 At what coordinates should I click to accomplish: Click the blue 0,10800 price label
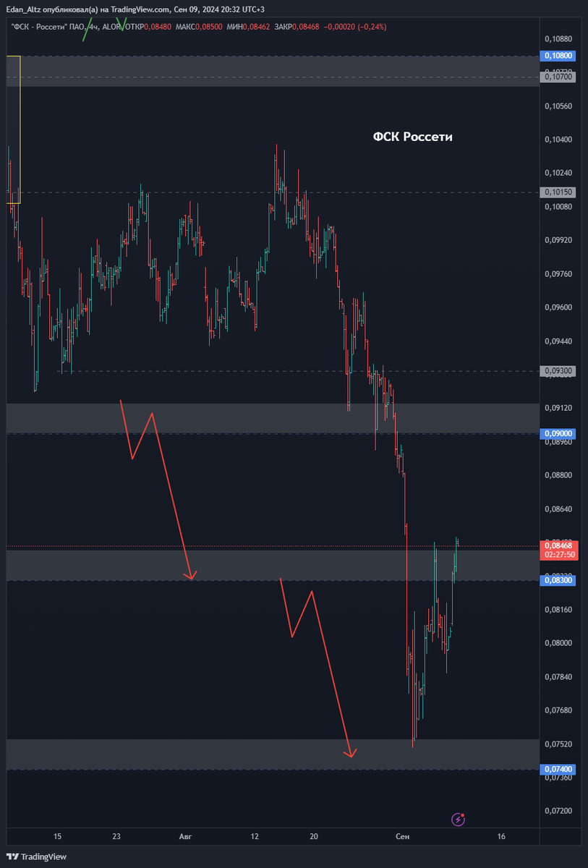(x=558, y=56)
